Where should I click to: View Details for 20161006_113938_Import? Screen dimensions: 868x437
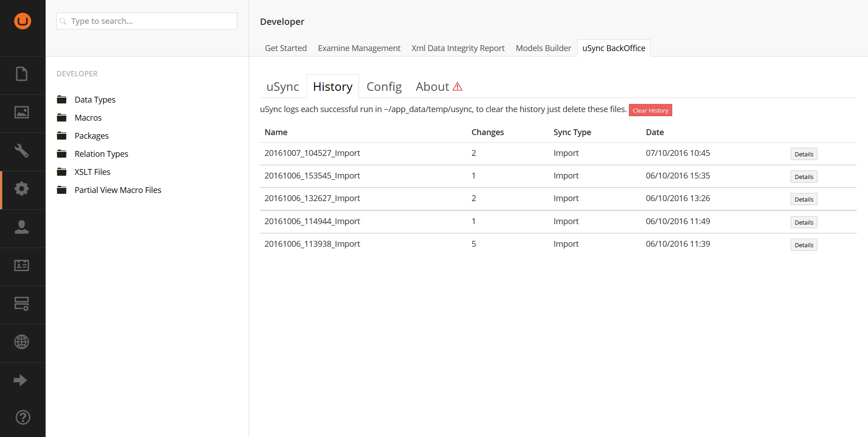click(x=804, y=245)
